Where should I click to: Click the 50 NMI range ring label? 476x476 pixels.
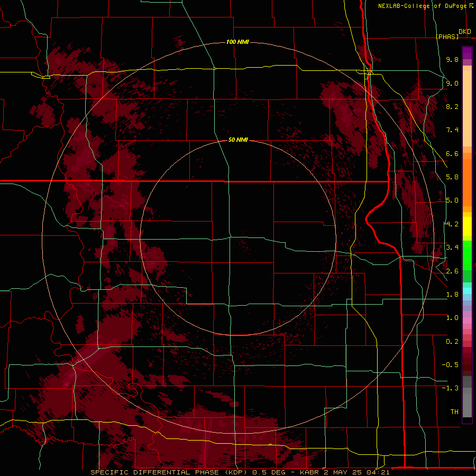238,140
